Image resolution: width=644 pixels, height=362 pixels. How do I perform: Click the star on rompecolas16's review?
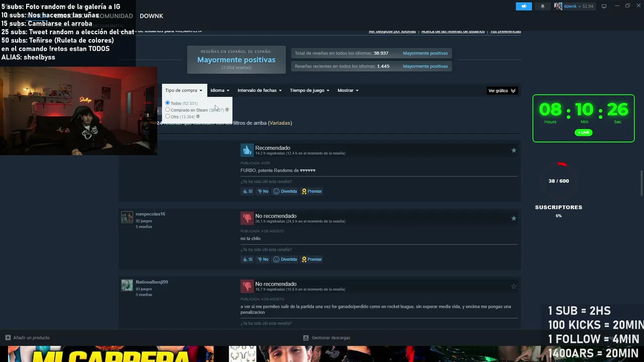pyautogui.click(x=514, y=218)
